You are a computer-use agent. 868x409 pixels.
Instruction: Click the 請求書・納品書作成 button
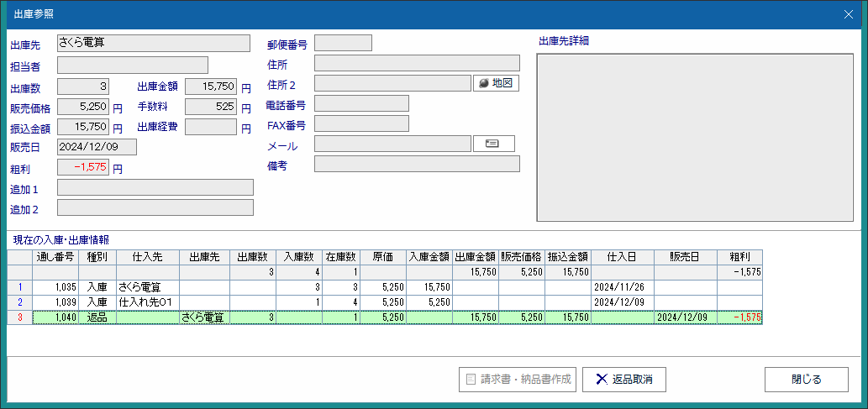518,379
